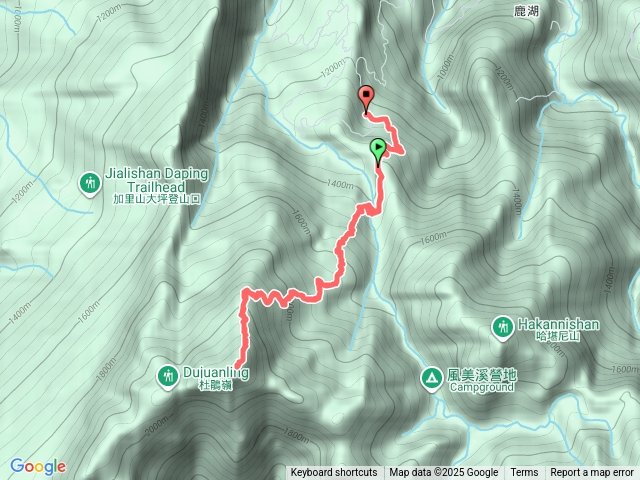Click the Jialishan Daping Trailhead hiking icon
This screenshot has width=640, height=480.
coord(90,184)
